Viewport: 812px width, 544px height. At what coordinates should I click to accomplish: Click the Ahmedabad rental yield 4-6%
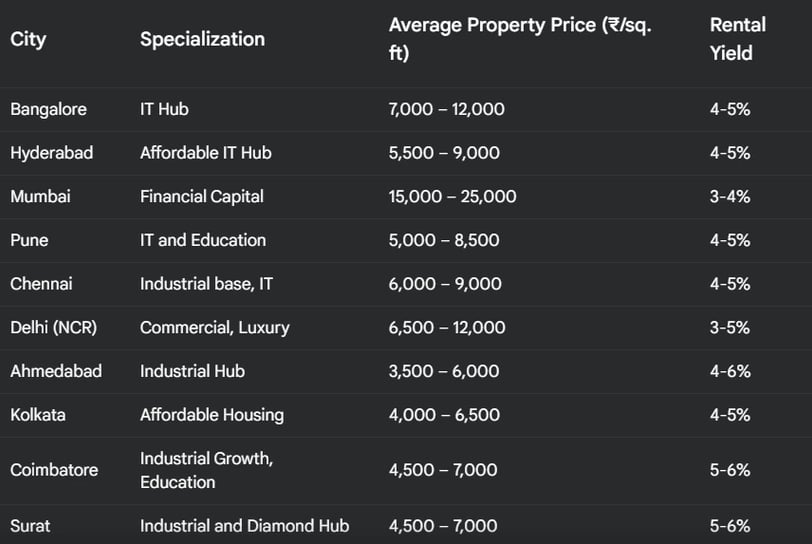coord(730,371)
